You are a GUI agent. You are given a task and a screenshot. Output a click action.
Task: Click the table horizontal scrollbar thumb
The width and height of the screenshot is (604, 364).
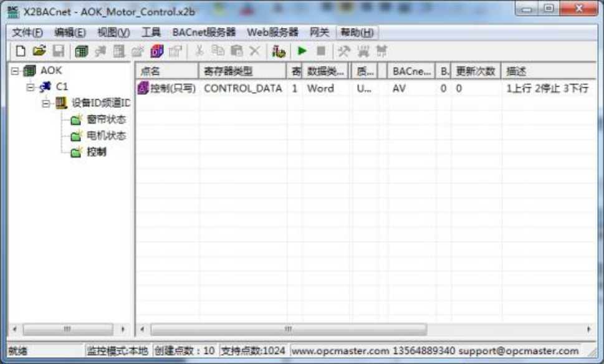click(x=289, y=329)
